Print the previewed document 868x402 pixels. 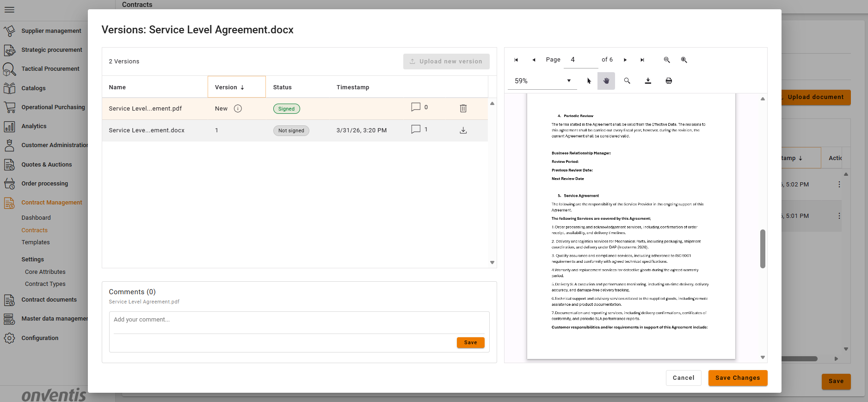(669, 80)
